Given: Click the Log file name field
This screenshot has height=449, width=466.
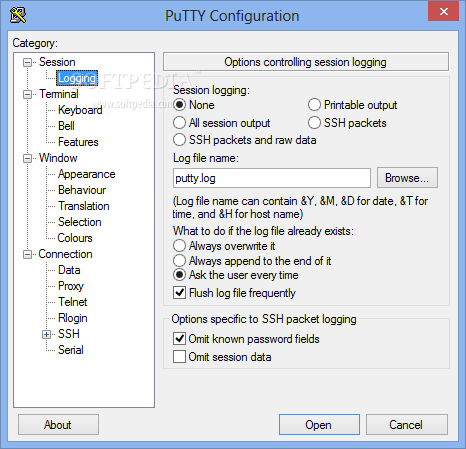Looking at the screenshot, I should click(x=272, y=178).
